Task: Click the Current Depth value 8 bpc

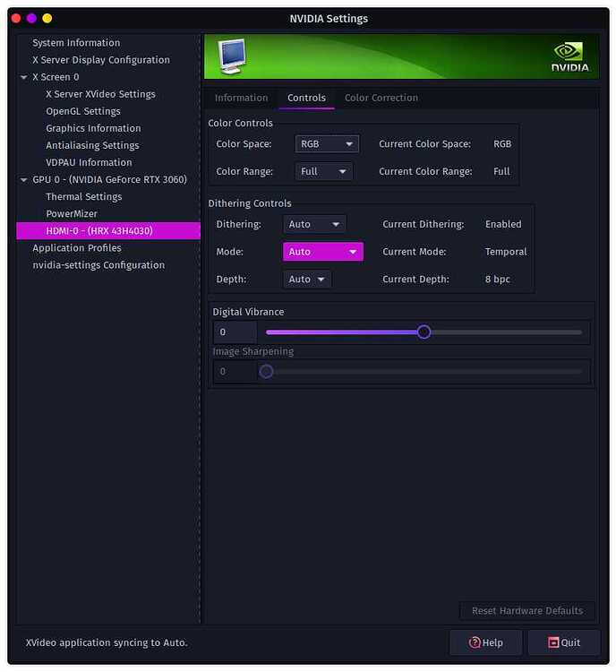Action: (x=497, y=280)
